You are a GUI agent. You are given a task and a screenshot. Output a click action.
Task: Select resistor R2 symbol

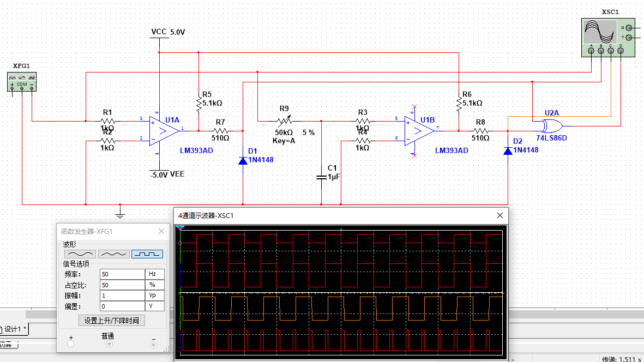point(107,141)
